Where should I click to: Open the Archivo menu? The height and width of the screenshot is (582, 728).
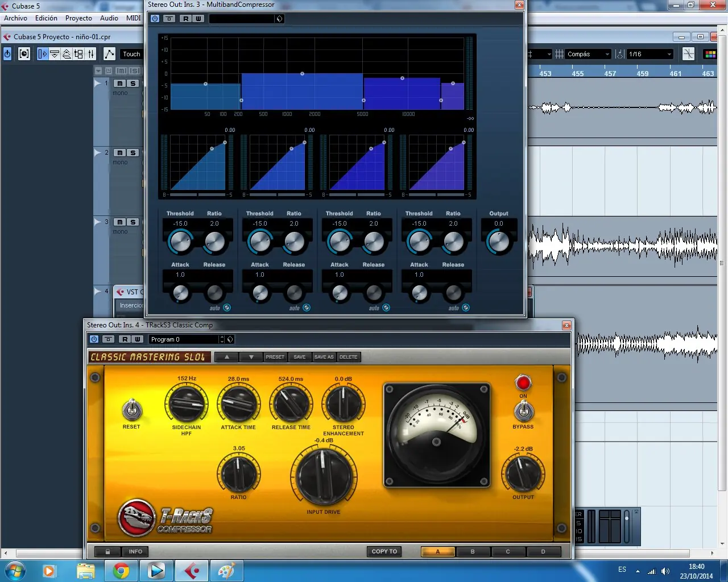[16, 18]
